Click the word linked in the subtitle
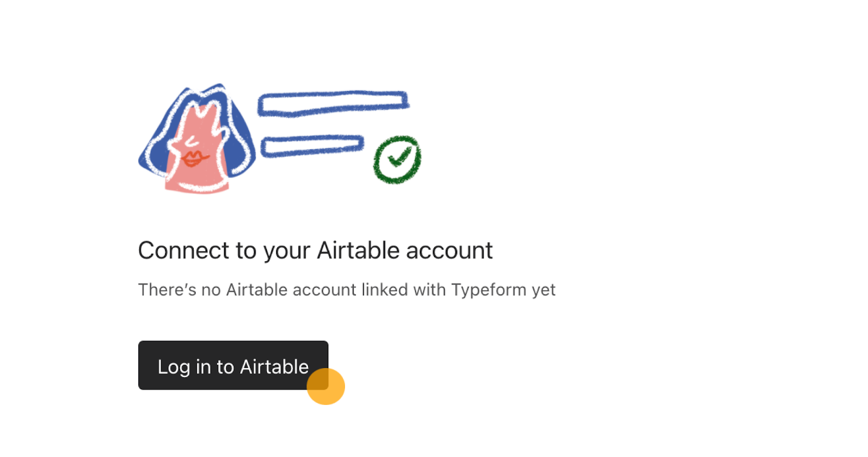Viewport: 868px width, 457px height. (x=385, y=289)
